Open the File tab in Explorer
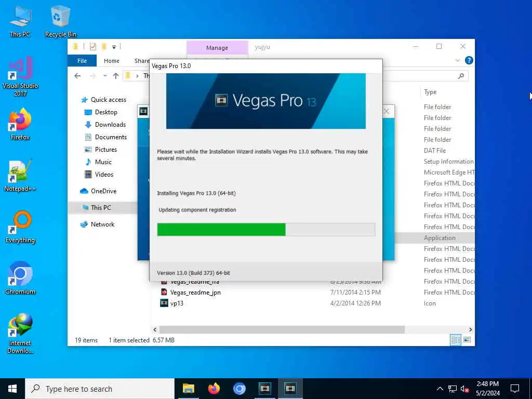Image resolution: width=532 pixels, height=399 pixels. tap(82, 61)
